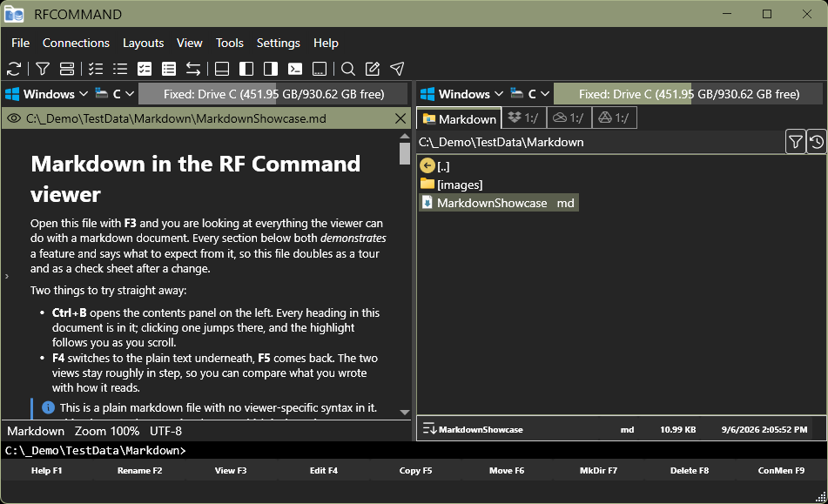The image size is (828, 504).
Task: Click the Zoom 100% status entry
Action: pyautogui.click(x=107, y=431)
